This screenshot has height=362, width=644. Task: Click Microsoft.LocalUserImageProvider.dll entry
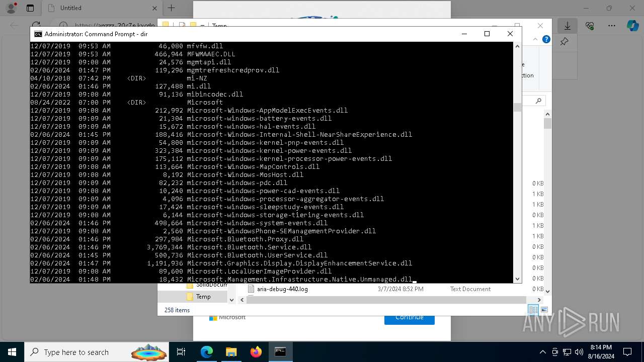click(259, 271)
